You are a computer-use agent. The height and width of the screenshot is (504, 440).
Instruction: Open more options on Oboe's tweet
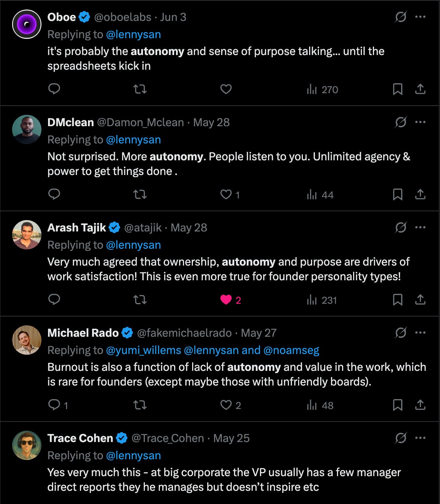pyautogui.click(x=420, y=17)
